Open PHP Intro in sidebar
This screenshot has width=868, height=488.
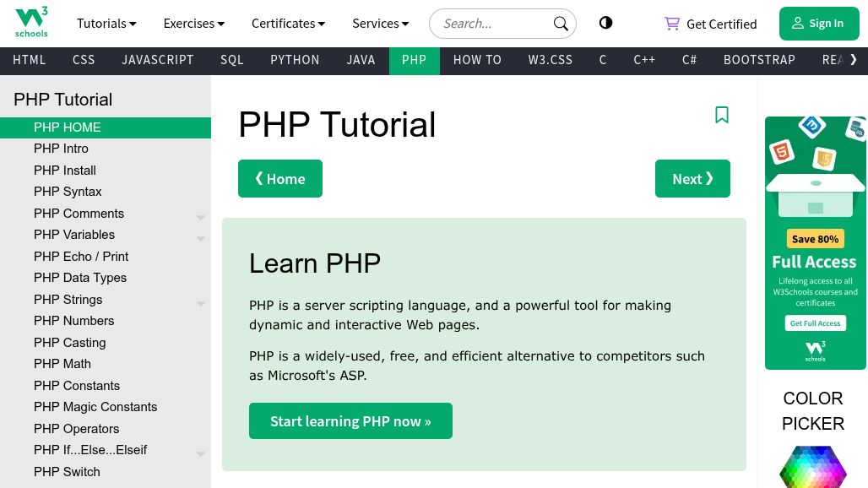(106, 149)
